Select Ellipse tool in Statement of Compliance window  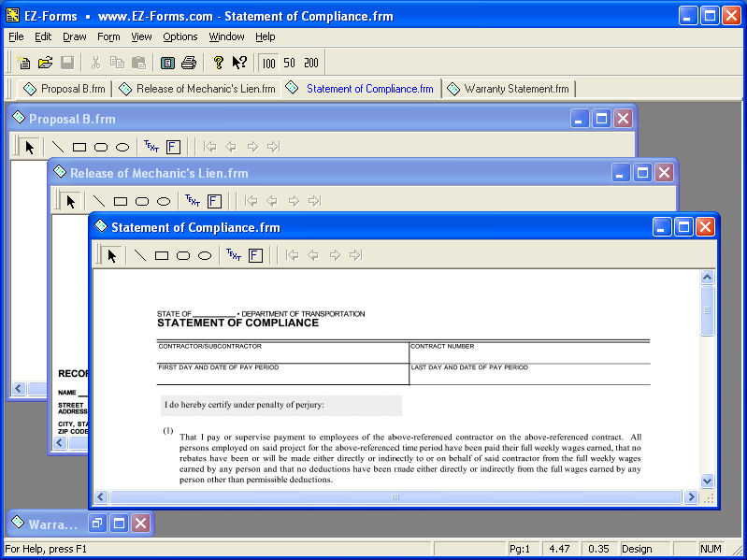coord(205,255)
